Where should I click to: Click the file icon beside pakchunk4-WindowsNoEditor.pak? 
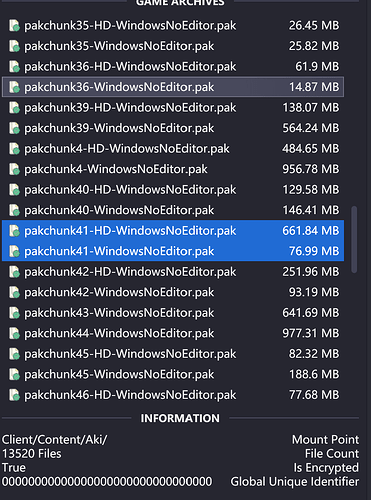coord(14,169)
